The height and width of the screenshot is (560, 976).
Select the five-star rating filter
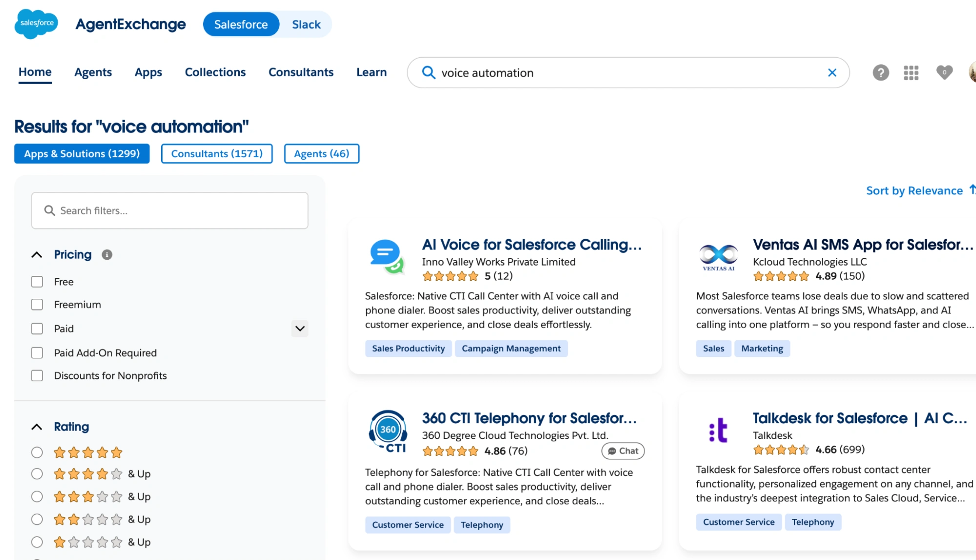(37, 453)
